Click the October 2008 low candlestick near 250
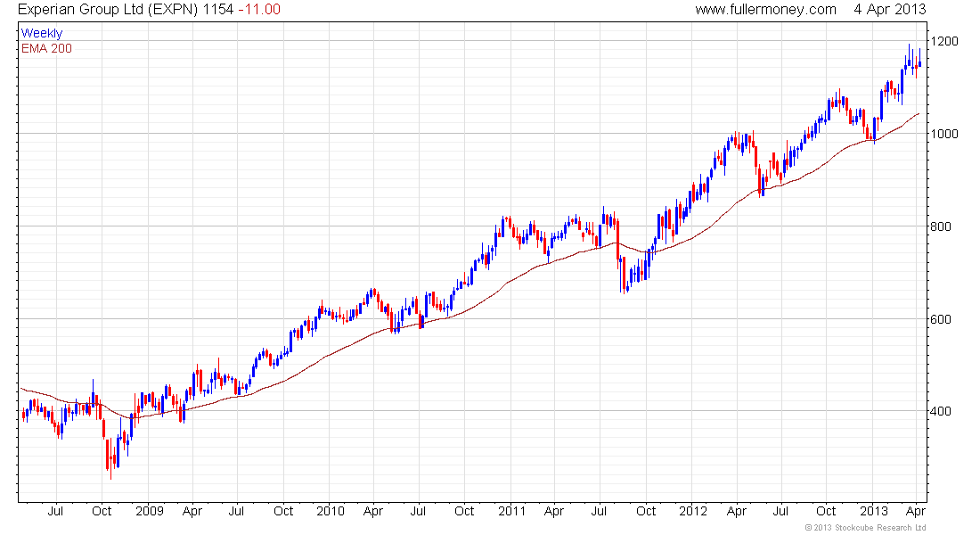The width and height of the screenshot is (980, 535). pos(110,458)
